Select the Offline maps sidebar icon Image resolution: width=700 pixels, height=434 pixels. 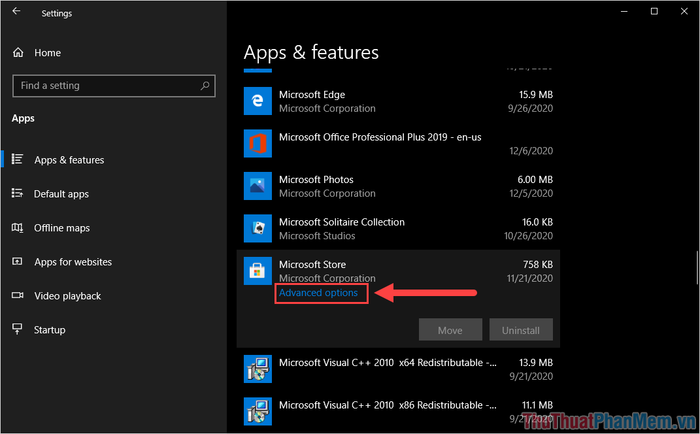pyautogui.click(x=17, y=228)
